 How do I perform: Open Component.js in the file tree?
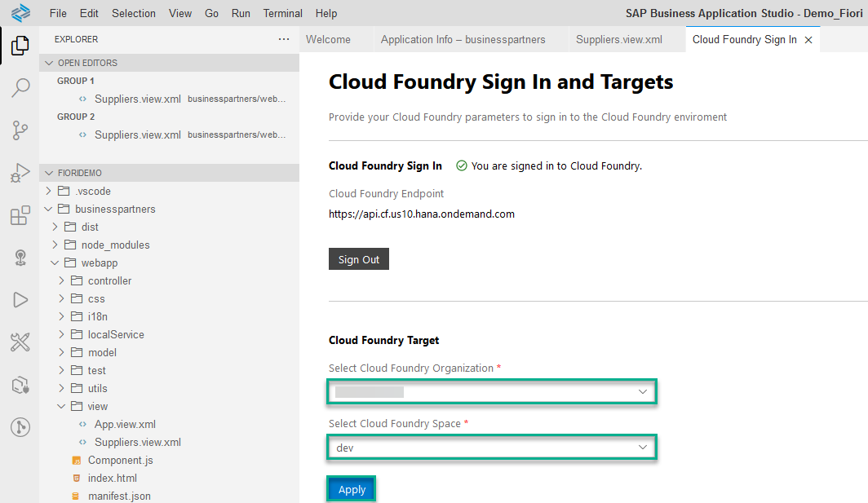tap(120, 461)
